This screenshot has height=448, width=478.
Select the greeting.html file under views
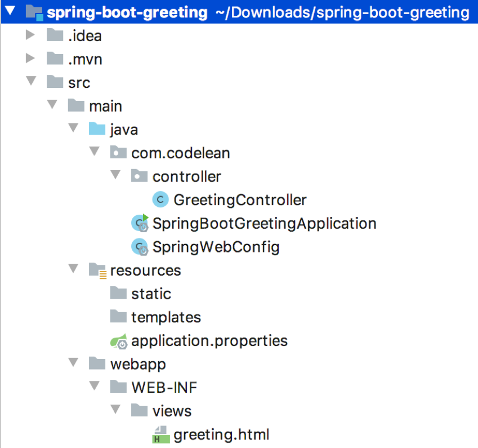tap(222, 434)
